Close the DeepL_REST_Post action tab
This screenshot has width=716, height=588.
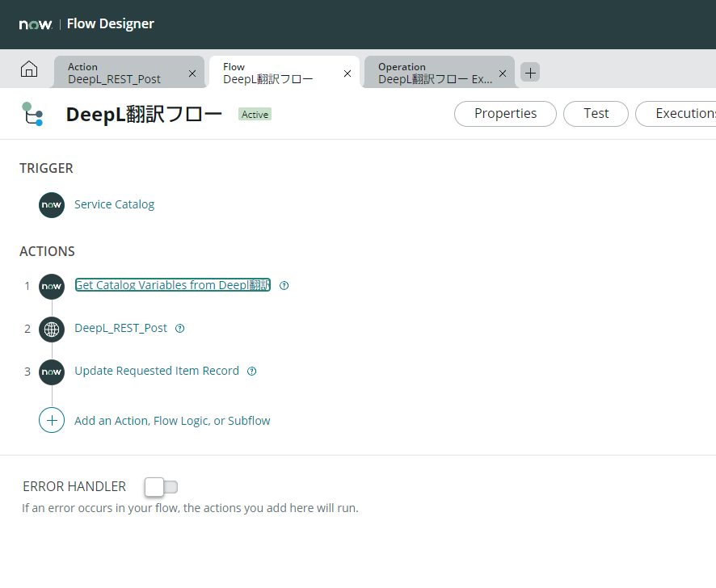coord(192,73)
